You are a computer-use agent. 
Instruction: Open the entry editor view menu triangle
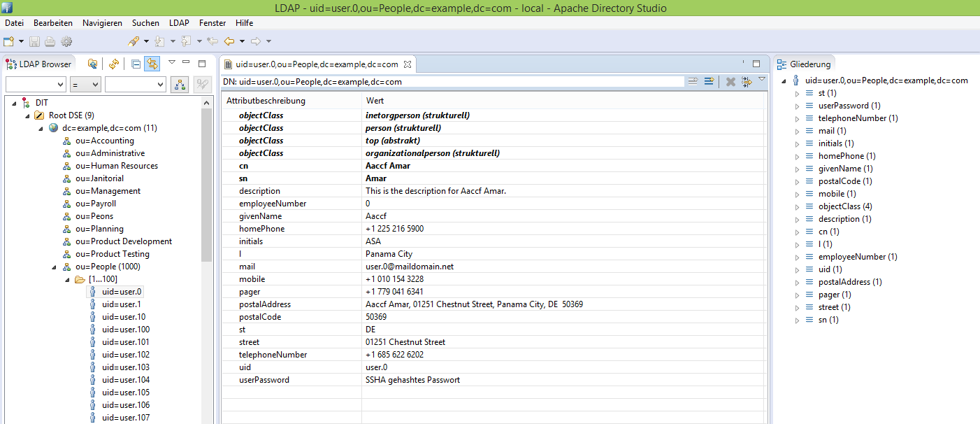(761, 80)
